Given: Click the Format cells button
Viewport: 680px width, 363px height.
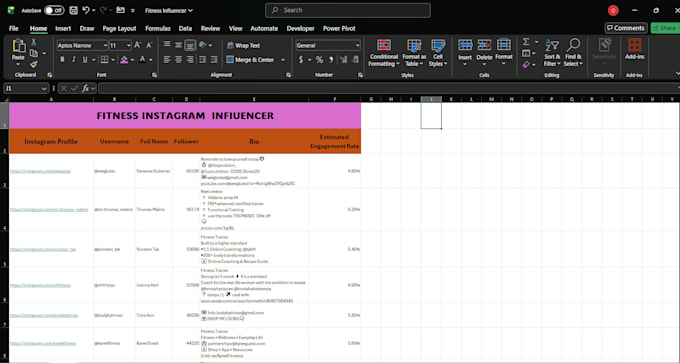Looking at the screenshot, I should [x=504, y=52].
